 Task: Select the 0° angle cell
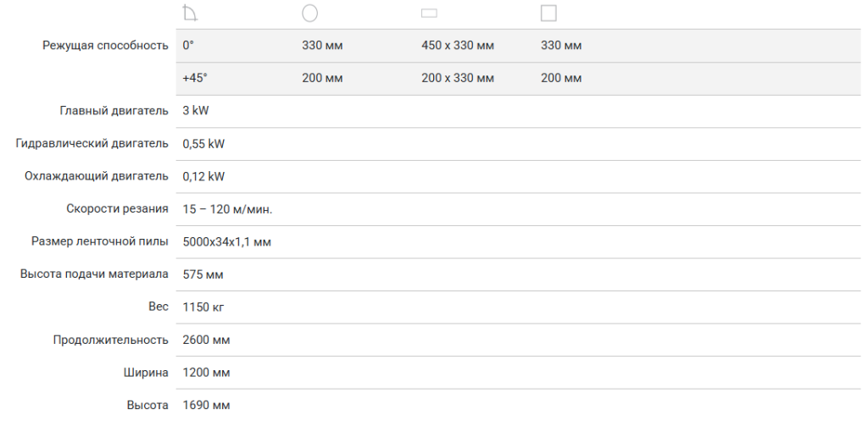[188, 46]
